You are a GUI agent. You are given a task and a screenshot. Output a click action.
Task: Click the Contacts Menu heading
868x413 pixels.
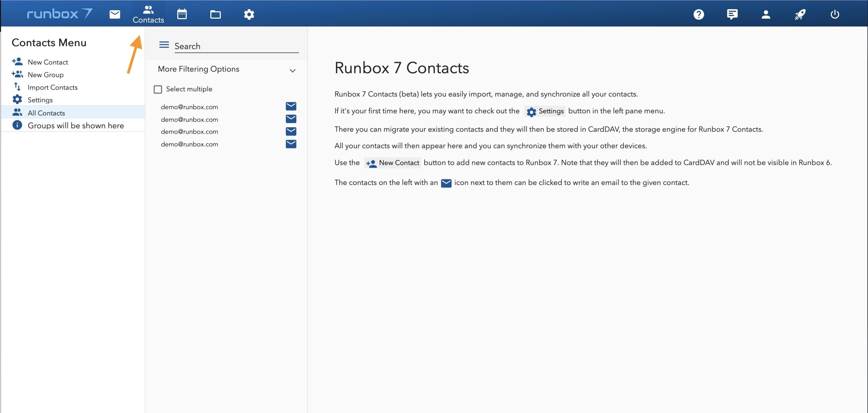[49, 43]
